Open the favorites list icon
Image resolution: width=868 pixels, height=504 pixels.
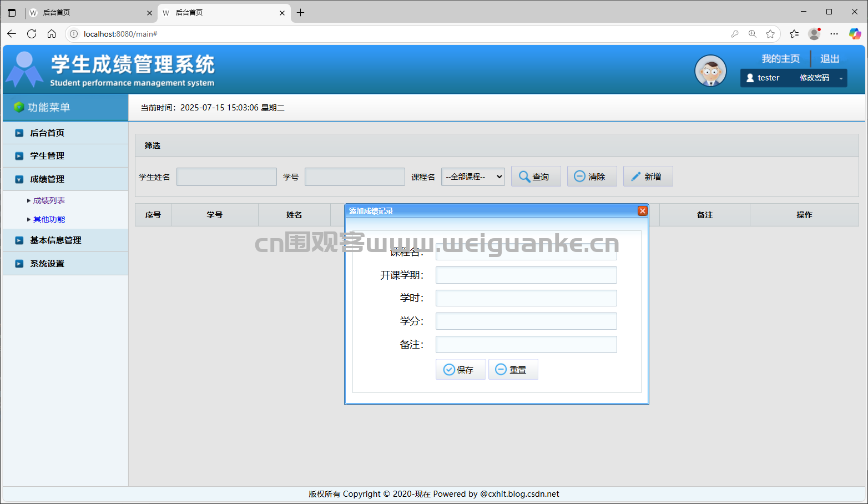point(794,34)
